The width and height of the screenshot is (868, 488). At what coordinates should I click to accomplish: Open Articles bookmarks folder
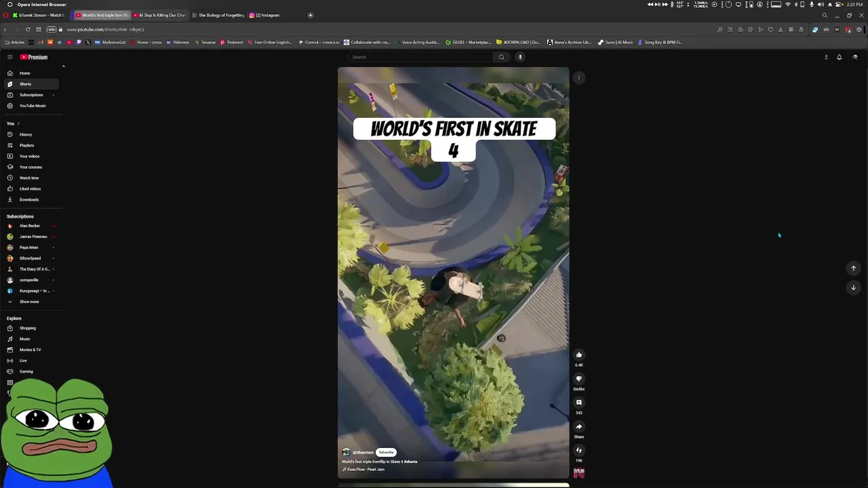[x=15, y=42]
